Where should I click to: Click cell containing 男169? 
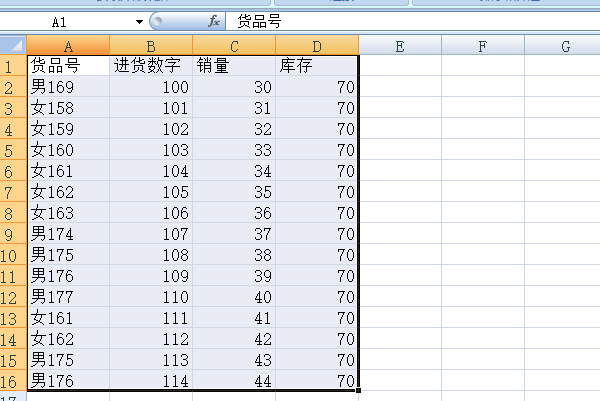tap(68, 87)
